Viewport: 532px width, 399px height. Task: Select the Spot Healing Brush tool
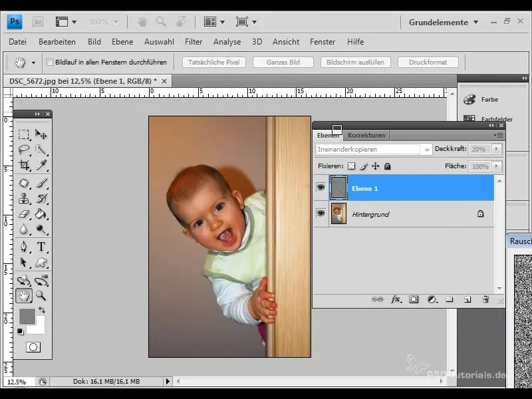[24, 183]
